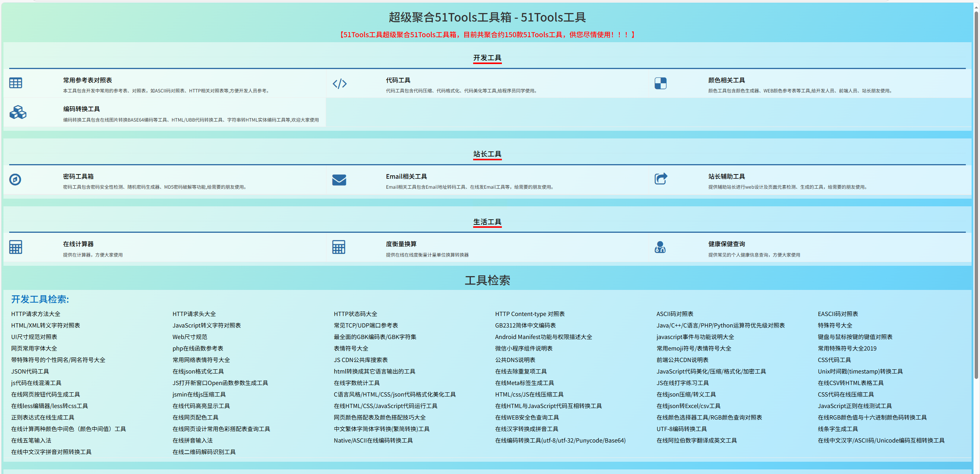This screenshot has width=980, height=474.
Task: Click the calculator icon for 在线计算器
Action: [x=16, y=247]
